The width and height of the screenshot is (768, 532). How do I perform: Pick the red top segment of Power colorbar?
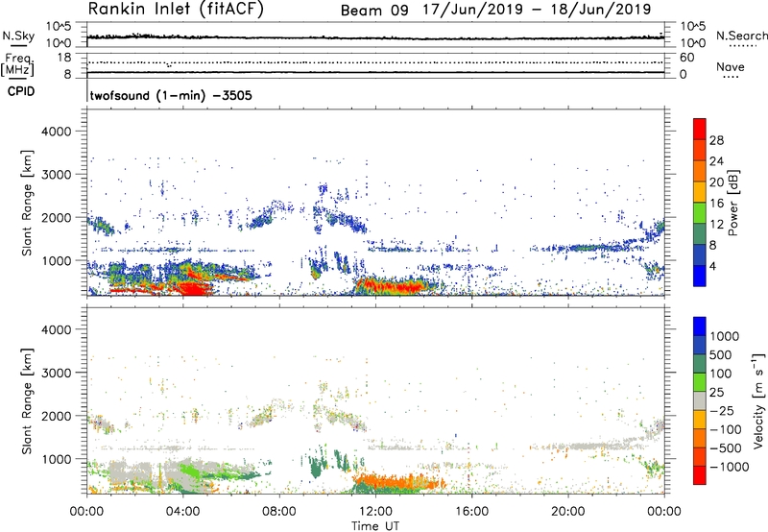pyautogui.click(x=700, y=129)
